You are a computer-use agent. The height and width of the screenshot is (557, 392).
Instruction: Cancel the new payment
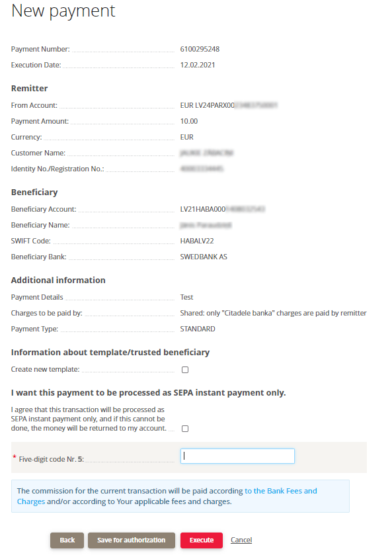pyautogui.click(x=241, y=540)
